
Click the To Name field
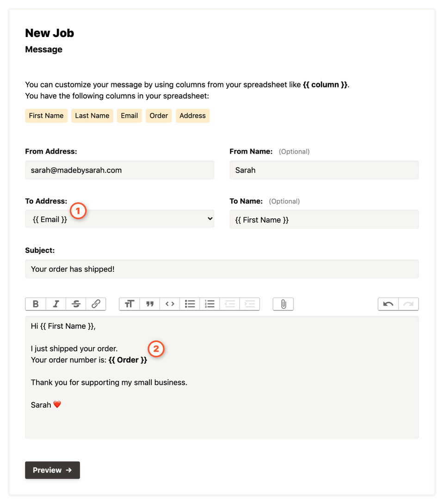click(324, 220)
